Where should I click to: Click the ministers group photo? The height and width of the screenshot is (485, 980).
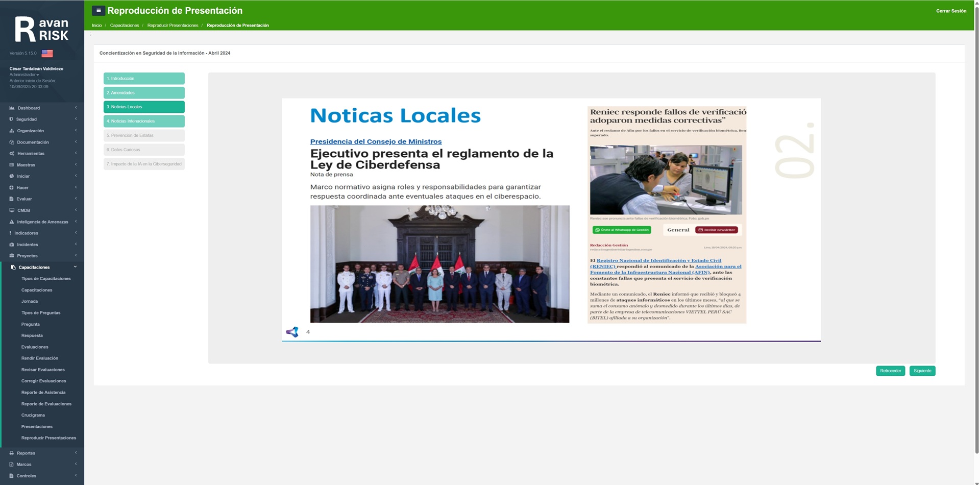[x=439, y=264]
